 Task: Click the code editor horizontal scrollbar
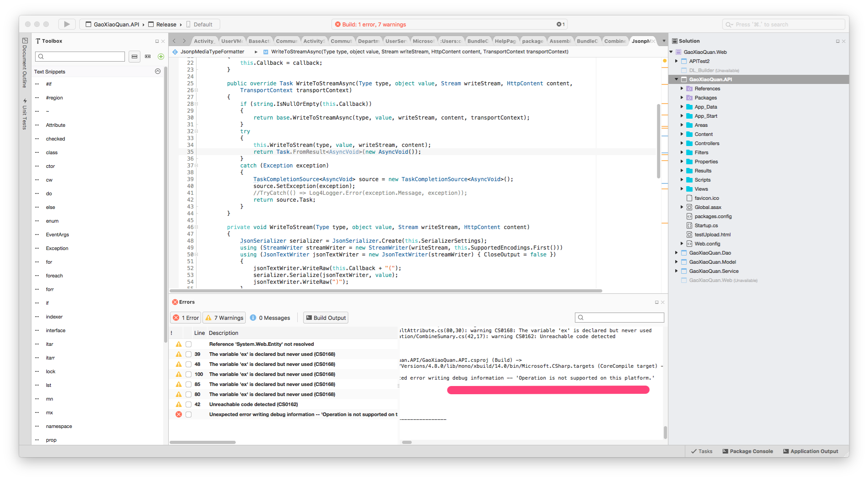point(386,291)
